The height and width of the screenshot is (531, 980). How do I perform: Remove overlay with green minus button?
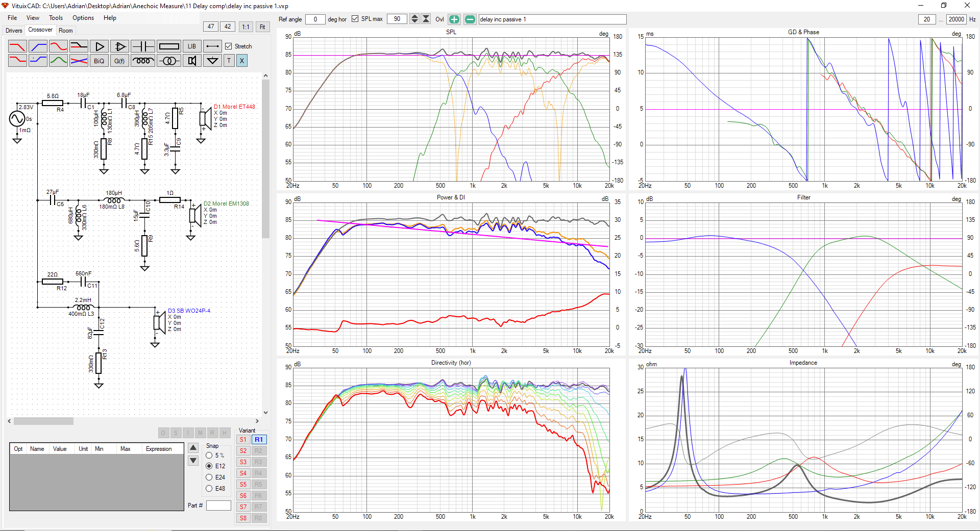coord(470,19)
